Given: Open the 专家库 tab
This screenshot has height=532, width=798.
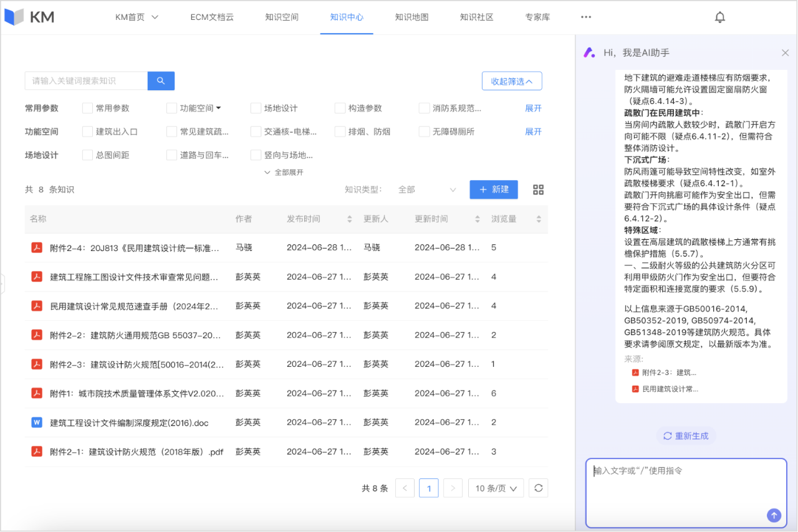Looking at the screenshot, I should point(537,17).
